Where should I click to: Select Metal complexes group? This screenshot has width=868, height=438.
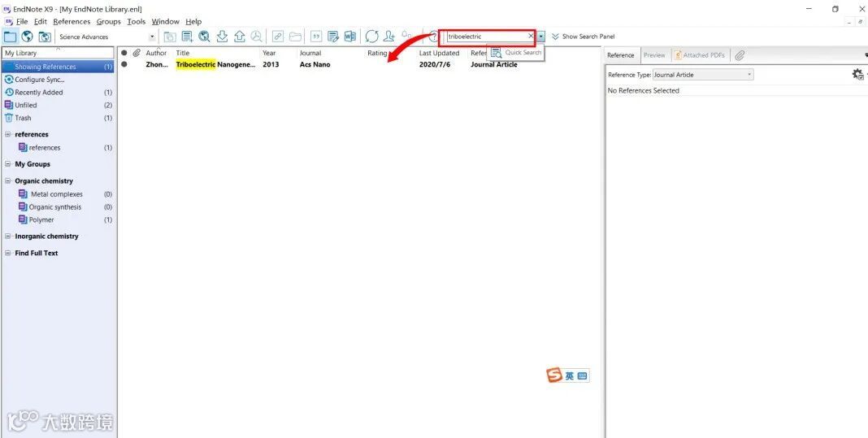[x=59, y=194]
